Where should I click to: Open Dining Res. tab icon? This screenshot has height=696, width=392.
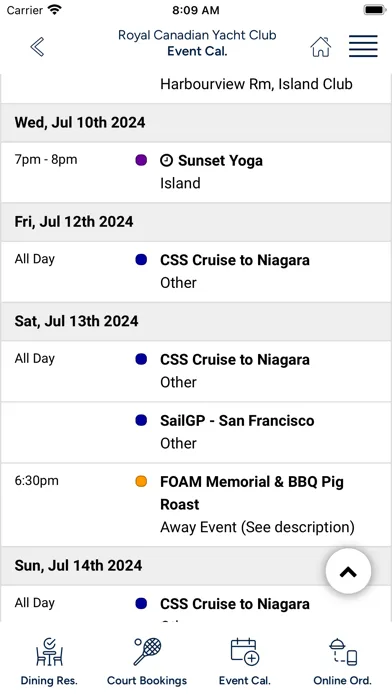point(49,652)
